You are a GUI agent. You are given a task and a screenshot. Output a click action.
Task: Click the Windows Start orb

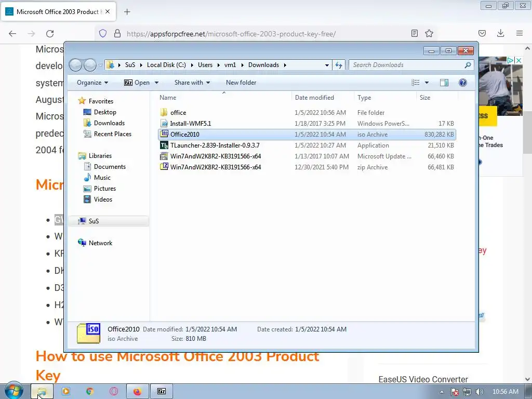click(x=14, y=391)
